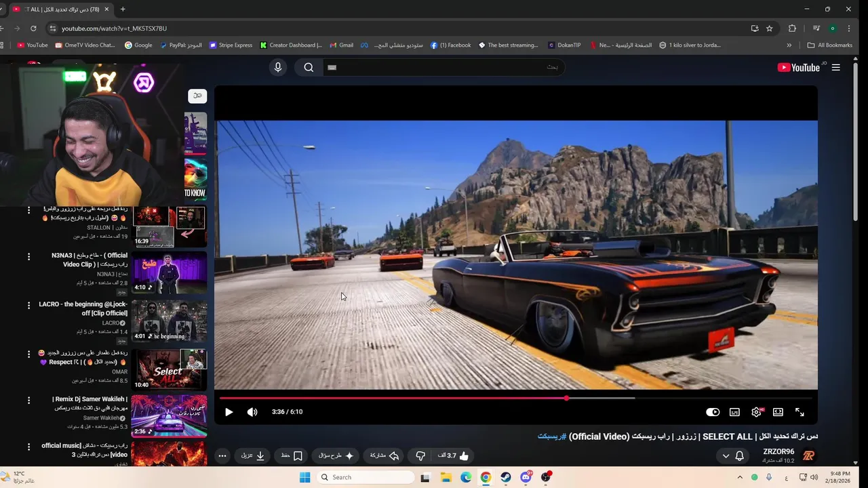The image size is (868, 488).
Task: Share the video via مشاركة button
Action: [384, 456]
